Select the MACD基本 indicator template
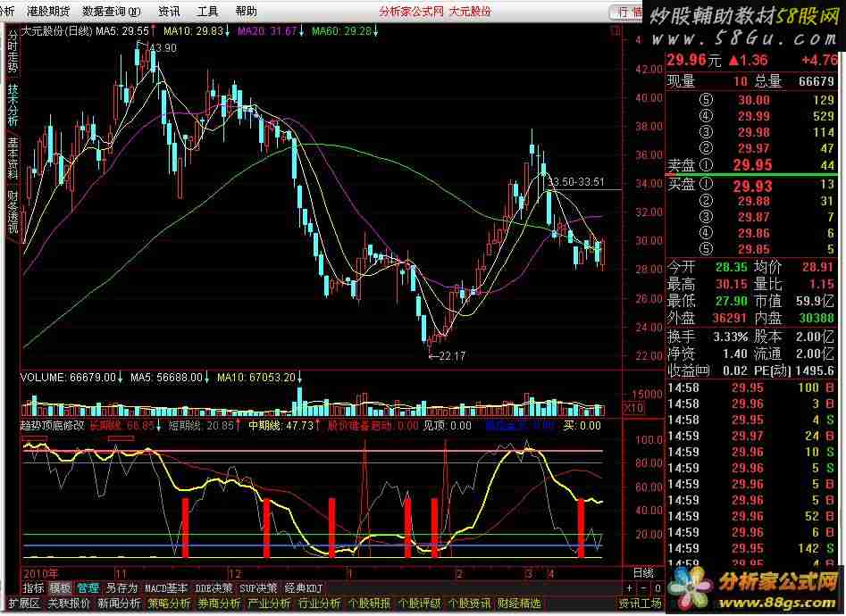Viewport: 846px width, 616px height. 166,588
